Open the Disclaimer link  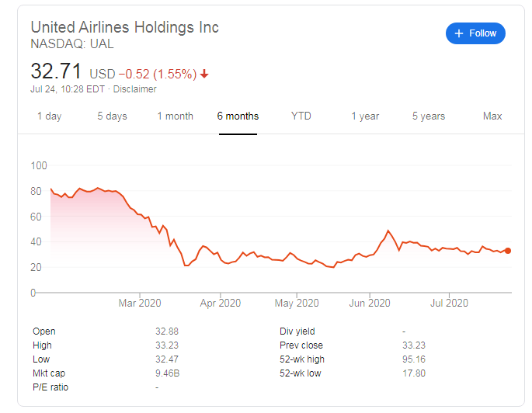136,89
